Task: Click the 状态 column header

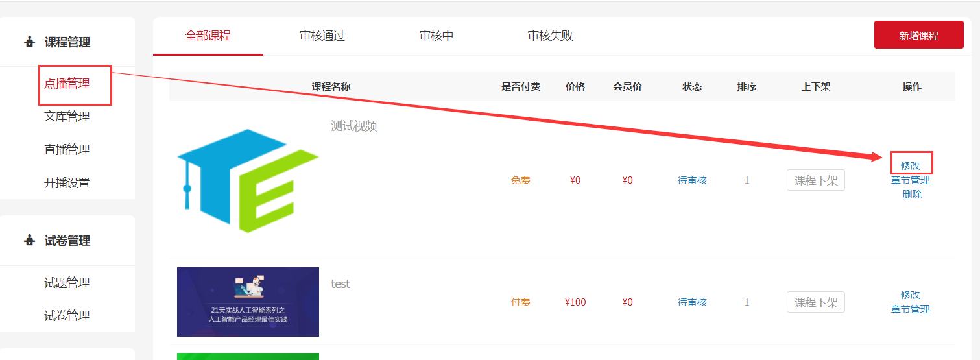Action: [692, 86]
